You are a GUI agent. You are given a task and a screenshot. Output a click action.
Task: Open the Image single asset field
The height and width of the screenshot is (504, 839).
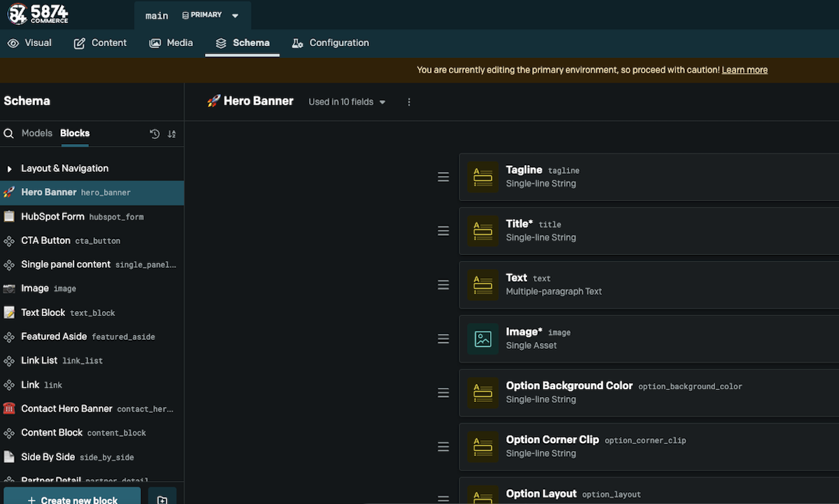point(649,339)
